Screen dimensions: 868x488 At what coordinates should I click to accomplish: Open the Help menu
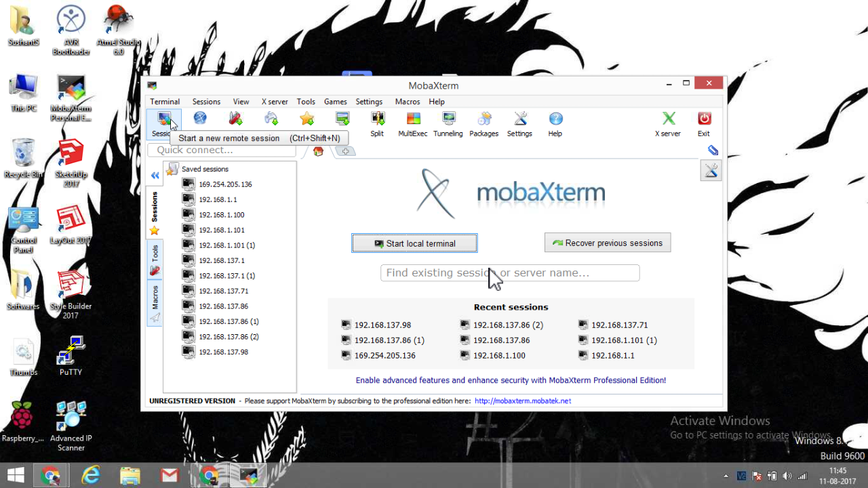[437, 102]
